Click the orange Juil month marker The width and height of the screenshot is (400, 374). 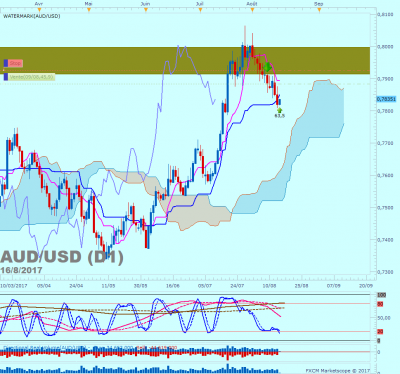tap(200, 10)
